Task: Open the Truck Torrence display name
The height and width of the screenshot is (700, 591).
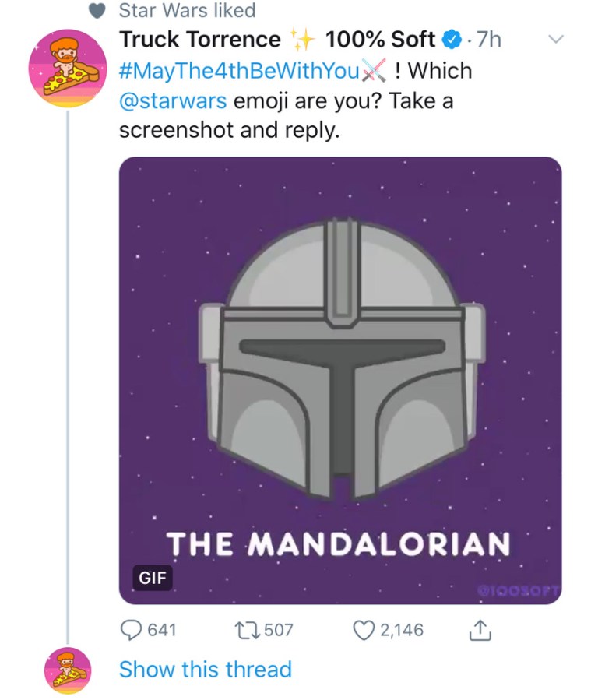Action: click(x=199, y=39)
